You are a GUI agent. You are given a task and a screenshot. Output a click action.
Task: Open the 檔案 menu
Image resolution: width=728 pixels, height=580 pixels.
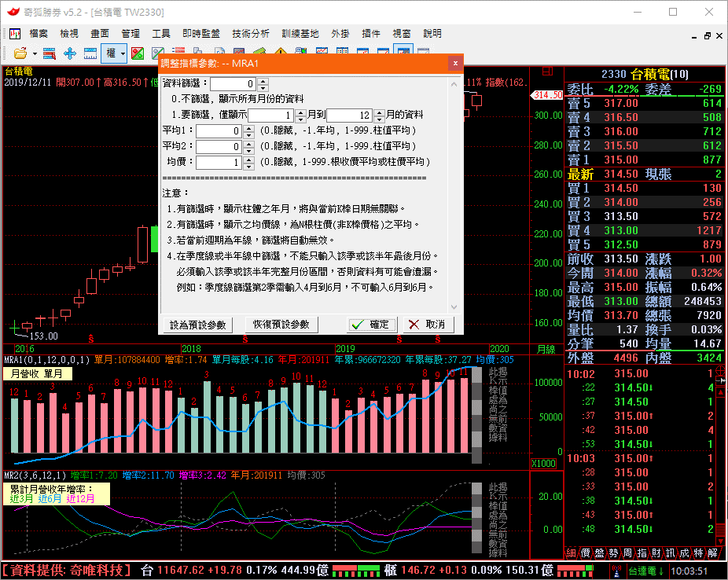pos(39,34)
